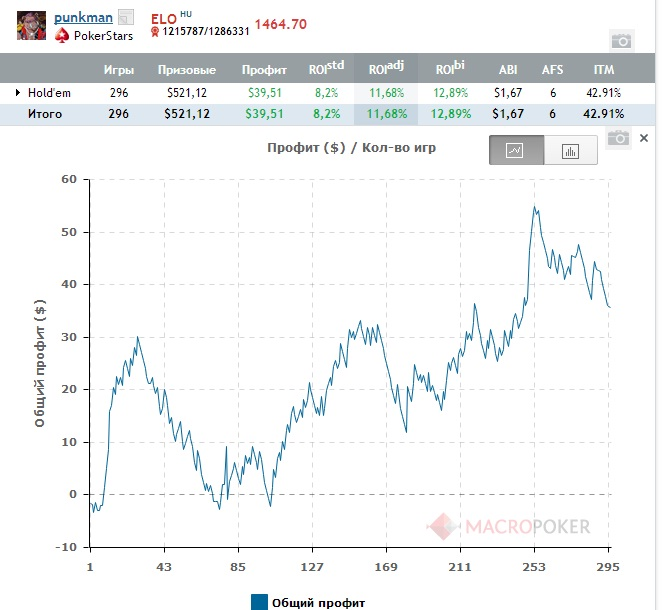Click the x-axis label 253

pos(534,567)
